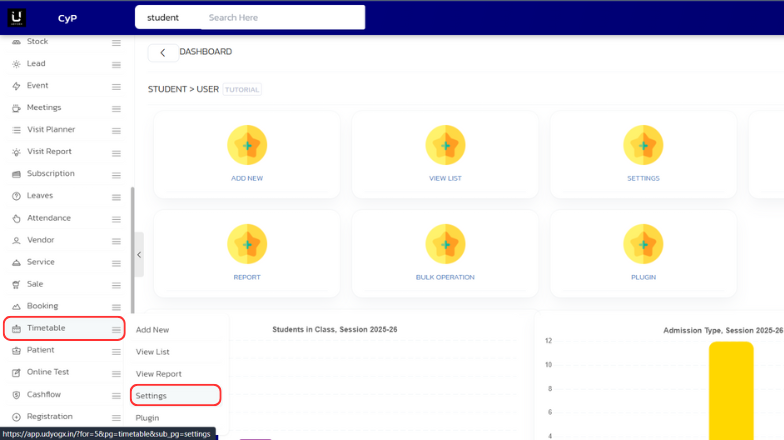
Task: Collapse the sidebar using arrow handle
Action: (139, 255)
